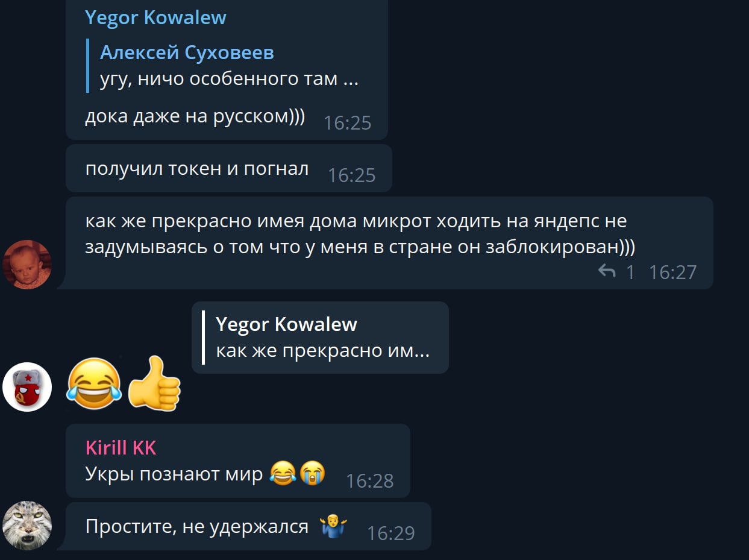Click the tears-of-joy emoji in Kirill's message

coord(283,473)
